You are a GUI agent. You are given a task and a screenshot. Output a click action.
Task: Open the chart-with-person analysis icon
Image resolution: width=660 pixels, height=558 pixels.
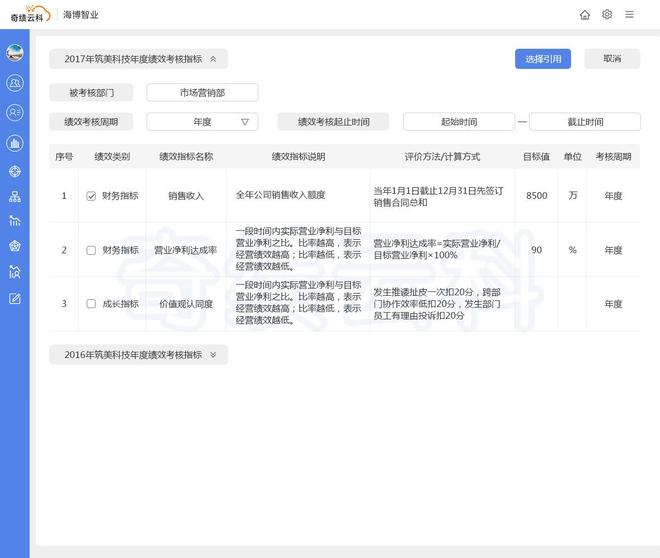pos(15,272)
